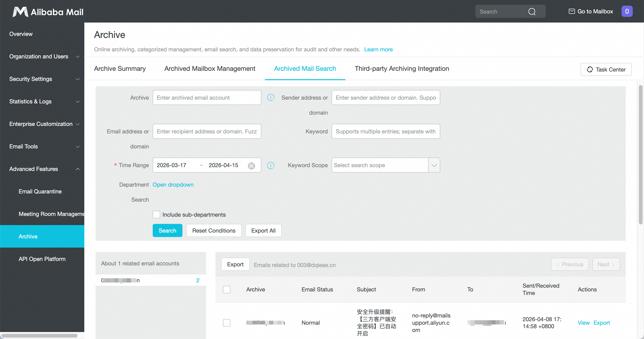Tick the select-all checkbox in table header
This screenshot has width=644, height=339.
tap(226, 289)
